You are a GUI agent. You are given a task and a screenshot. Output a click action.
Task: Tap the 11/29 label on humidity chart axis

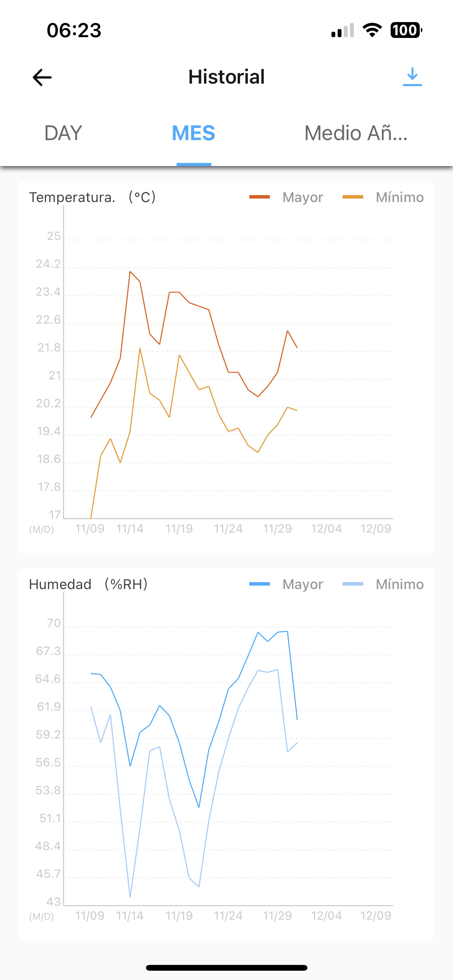click(277, 915)
